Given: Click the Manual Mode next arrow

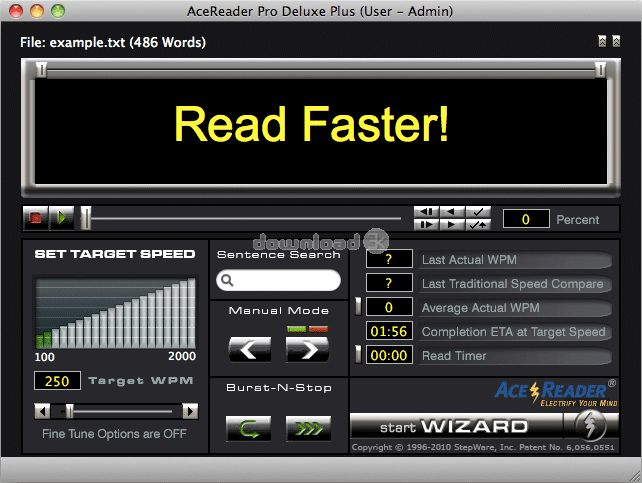Looking at the screenshot, I should click(307, 349).
